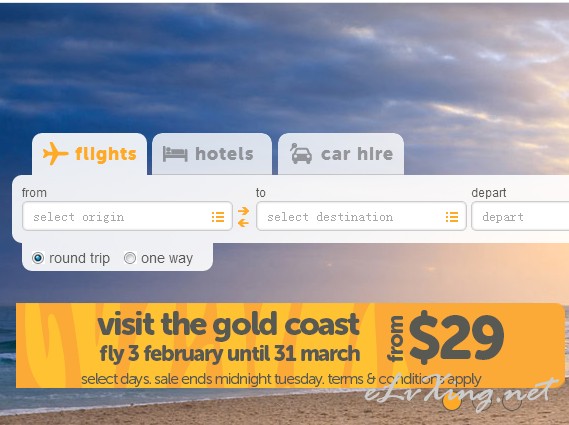Click the car icon on car hire tab
The width and height of the screenshot is (569, 425).
(x=301, y=154)
